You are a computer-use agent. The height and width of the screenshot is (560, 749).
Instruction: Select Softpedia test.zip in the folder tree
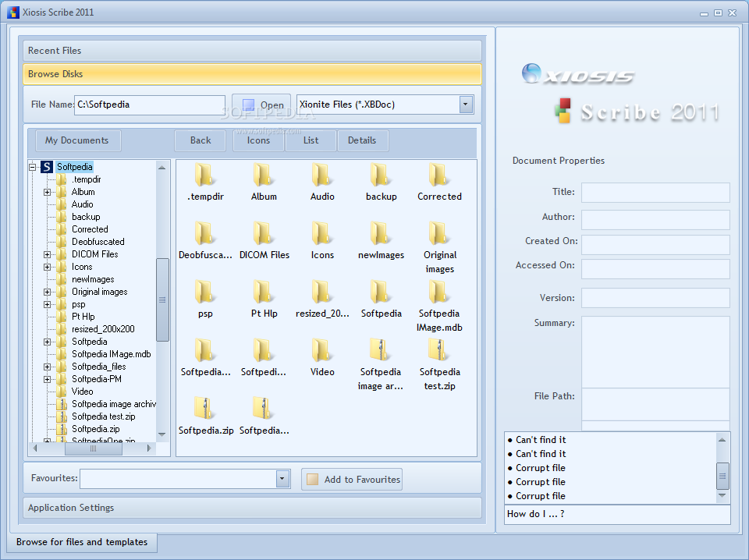103,416
